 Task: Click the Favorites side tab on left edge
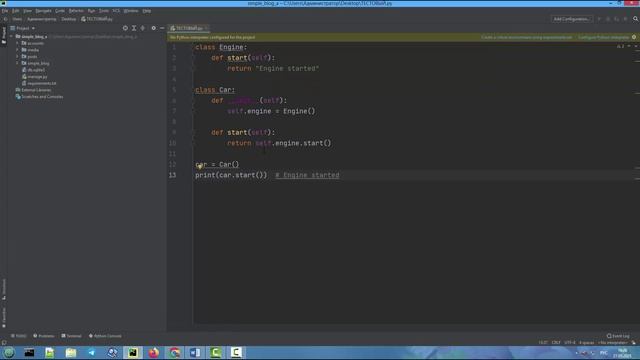[4, 318]
